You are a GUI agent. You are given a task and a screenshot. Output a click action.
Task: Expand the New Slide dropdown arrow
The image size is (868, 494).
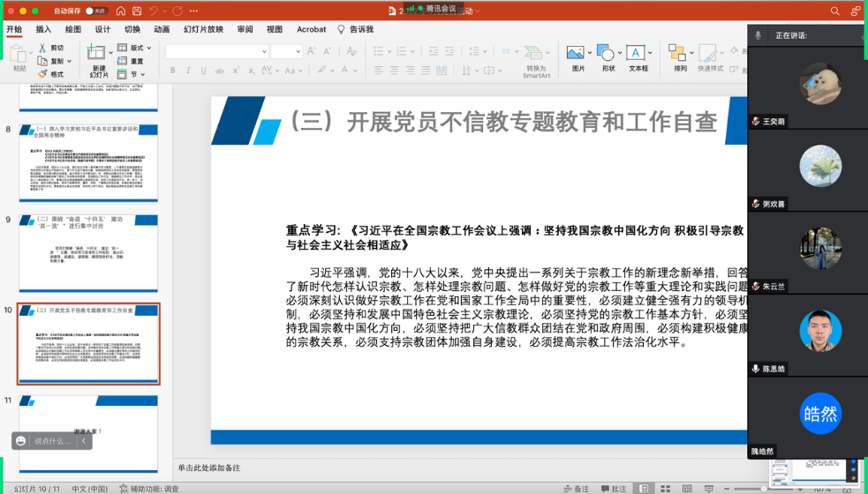[x=110, y=53]
